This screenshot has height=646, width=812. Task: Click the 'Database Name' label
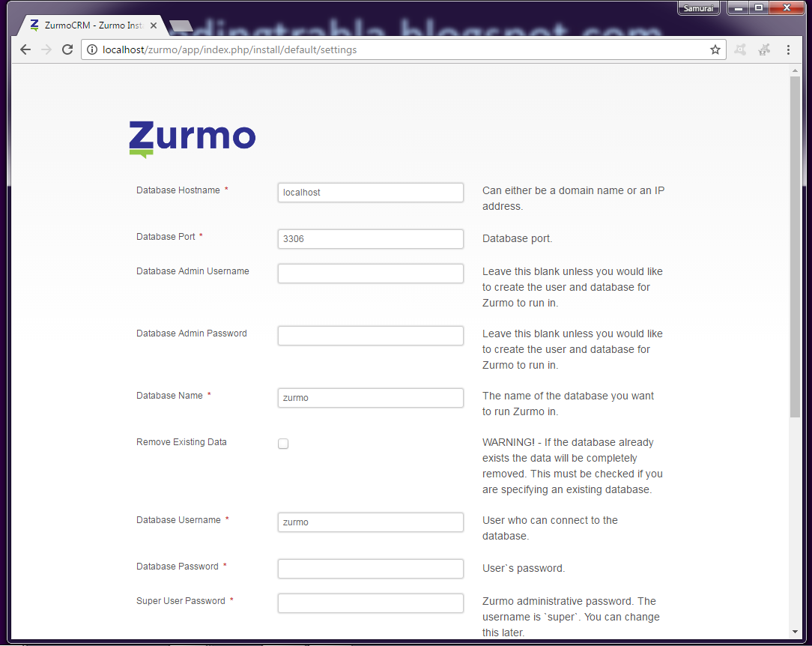[x=169, y=395]
